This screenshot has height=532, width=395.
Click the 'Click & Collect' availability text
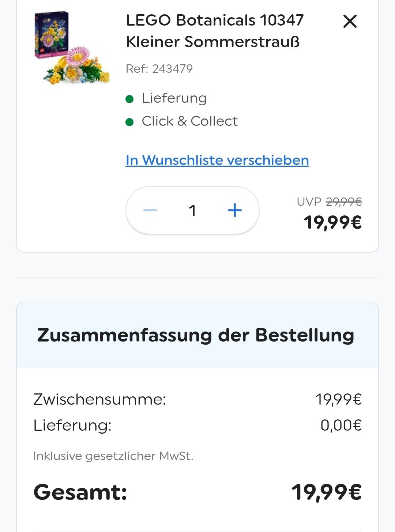pyautogui.click(x=190, y=121)
